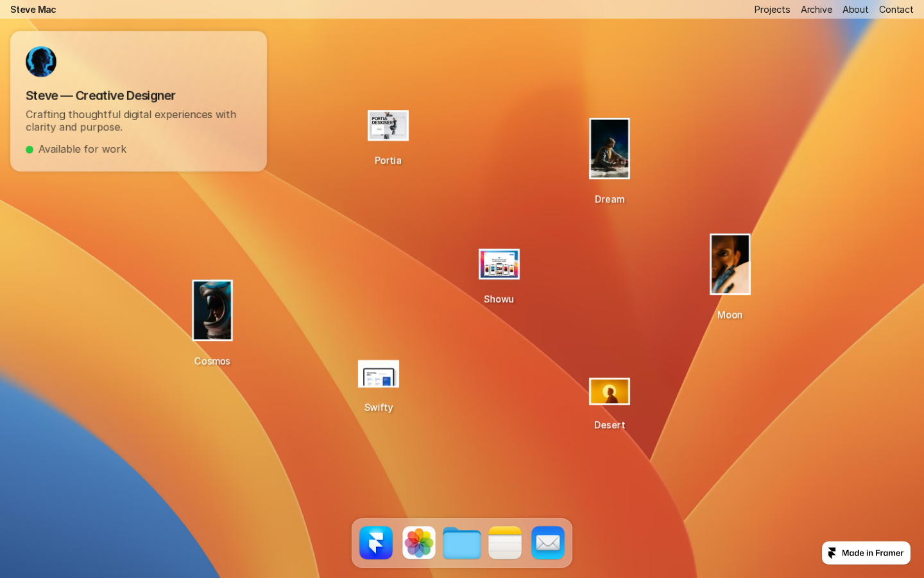Click the Steve Mac site title

pos(33,10)
